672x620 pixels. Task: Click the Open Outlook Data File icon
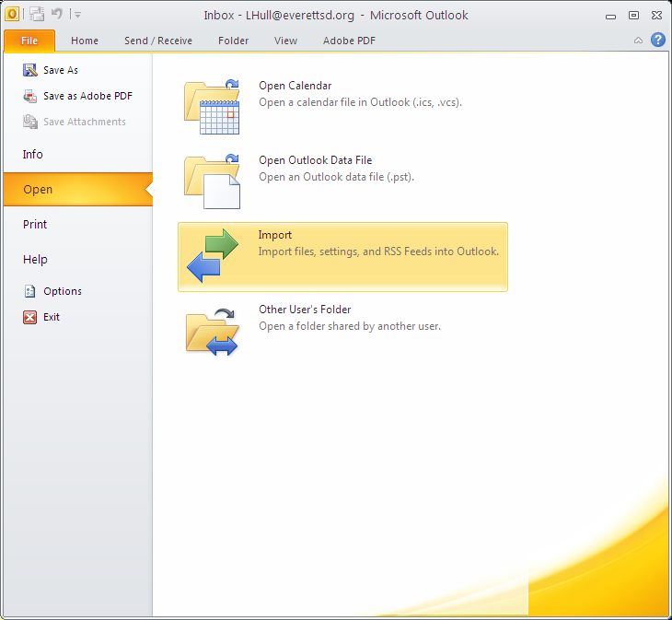point(212,181)
